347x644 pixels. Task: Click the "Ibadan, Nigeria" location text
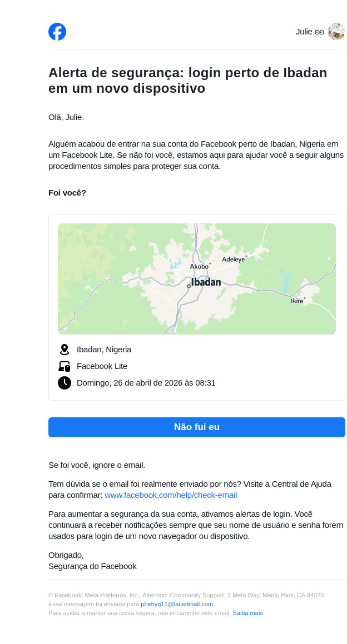click(x=104, y=350)
